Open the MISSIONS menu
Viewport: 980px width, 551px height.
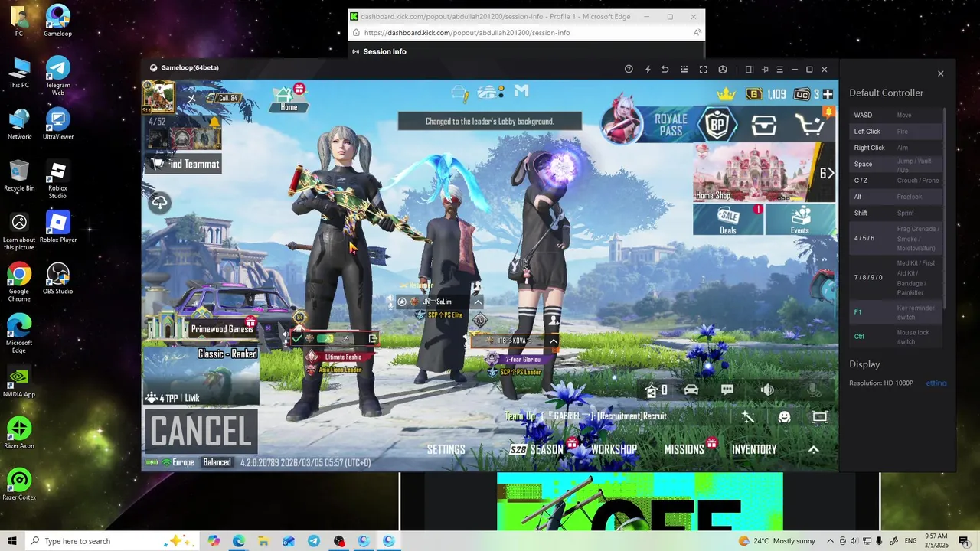684,449
